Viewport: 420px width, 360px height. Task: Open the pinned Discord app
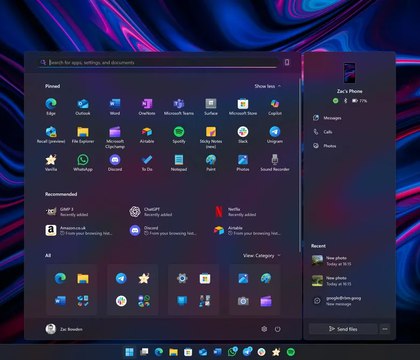point(115,163)
